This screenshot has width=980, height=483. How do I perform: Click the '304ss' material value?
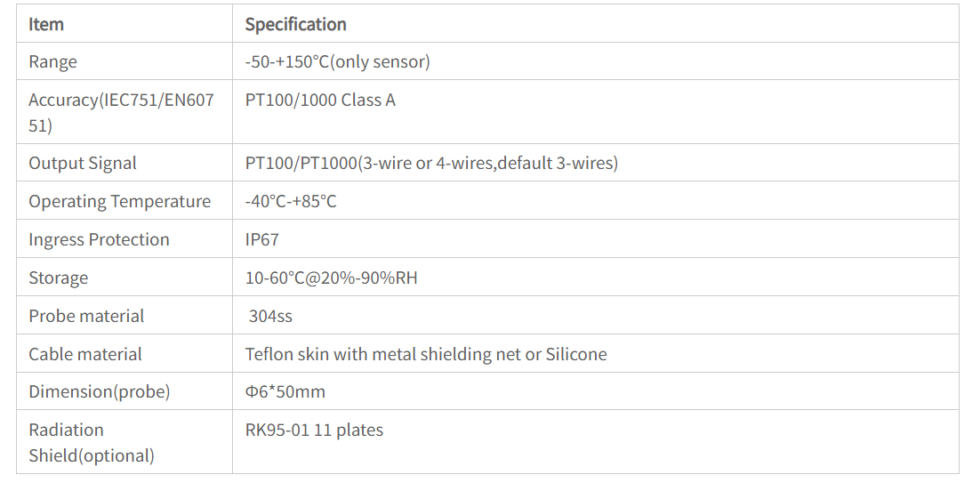click(x=270, y=316)
